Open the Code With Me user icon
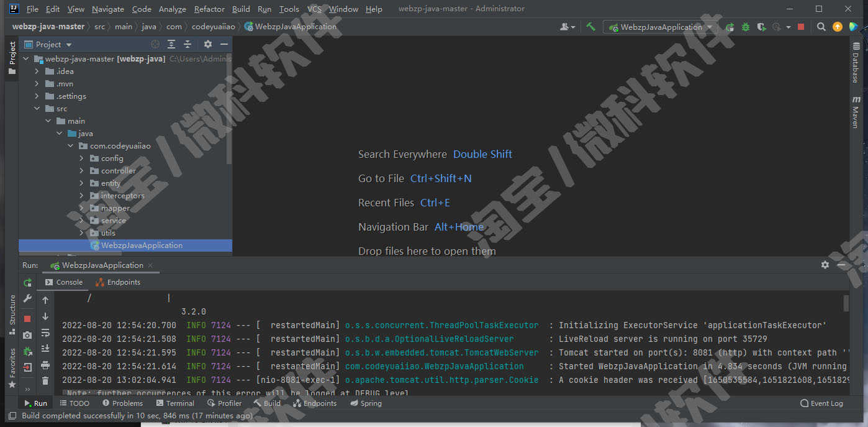Image resolution: width=868 pixels, height=427 pixels. pyautogui.click(x=567, y=27)
